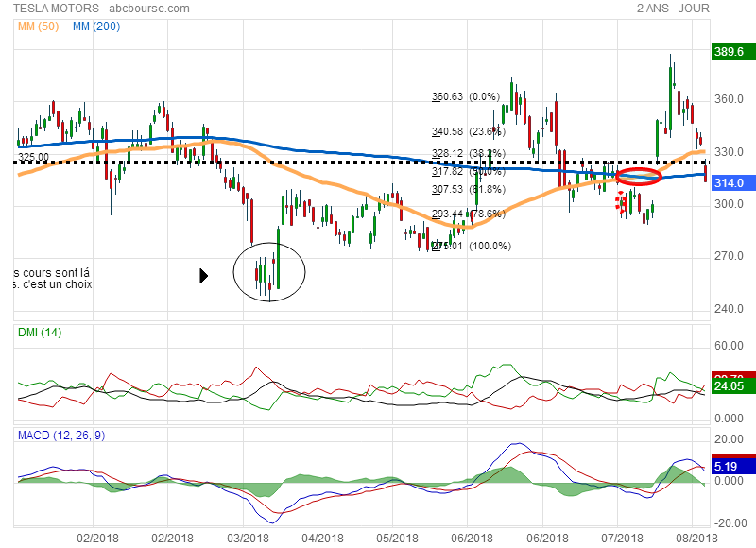Click the "325.00" horizontal line label
The width and height of the screenshot is (756, 548).
coord(34,157)
